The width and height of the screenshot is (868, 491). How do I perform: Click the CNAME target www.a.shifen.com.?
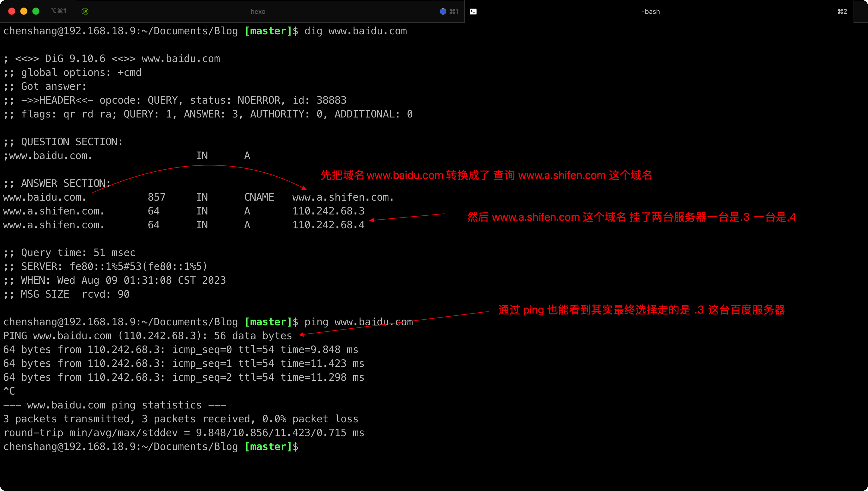[x=343, y=197]
